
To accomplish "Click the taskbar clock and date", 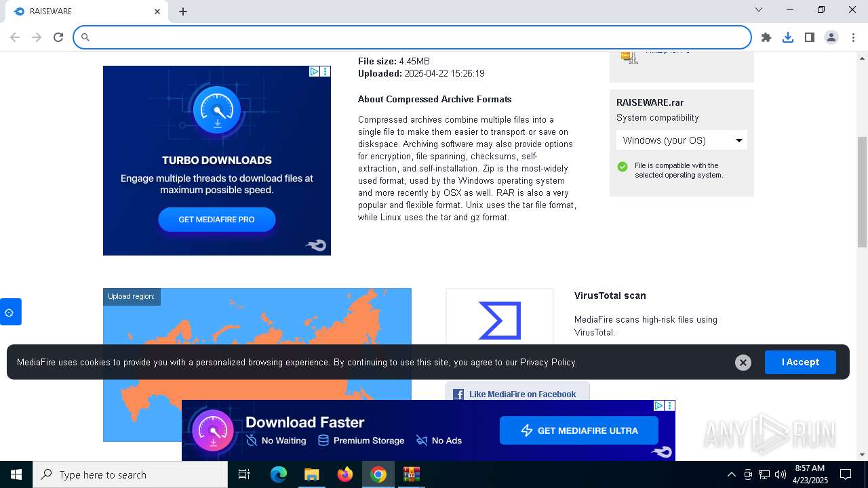I will click(810, 474).
